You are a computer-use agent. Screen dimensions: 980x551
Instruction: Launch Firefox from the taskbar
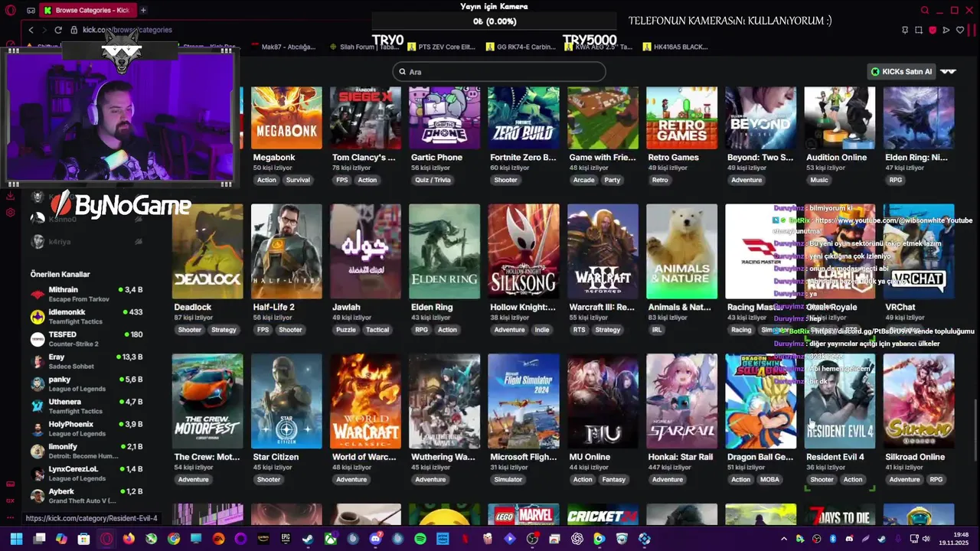tap(129, 539)
